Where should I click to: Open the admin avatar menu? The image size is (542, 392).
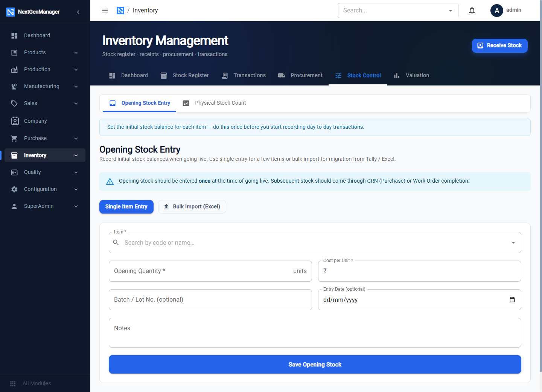point(497,11)
